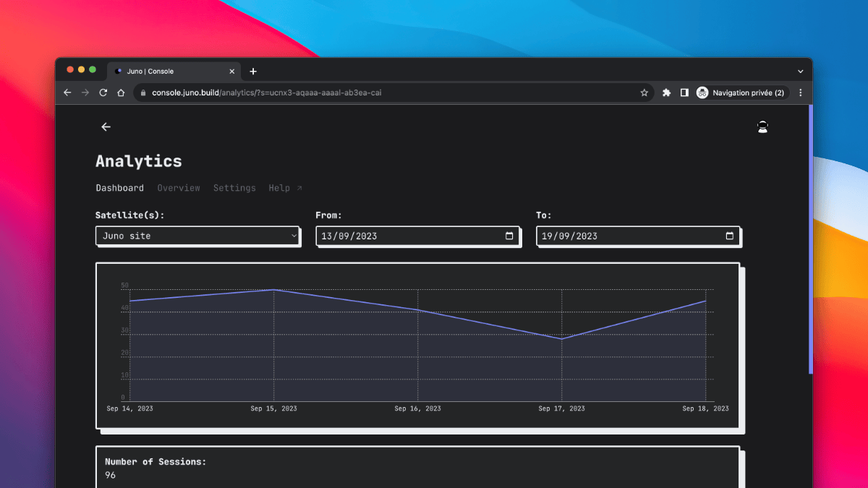Open the Extensions puzzle icon

pyautogui.click(x=666, y=93)
